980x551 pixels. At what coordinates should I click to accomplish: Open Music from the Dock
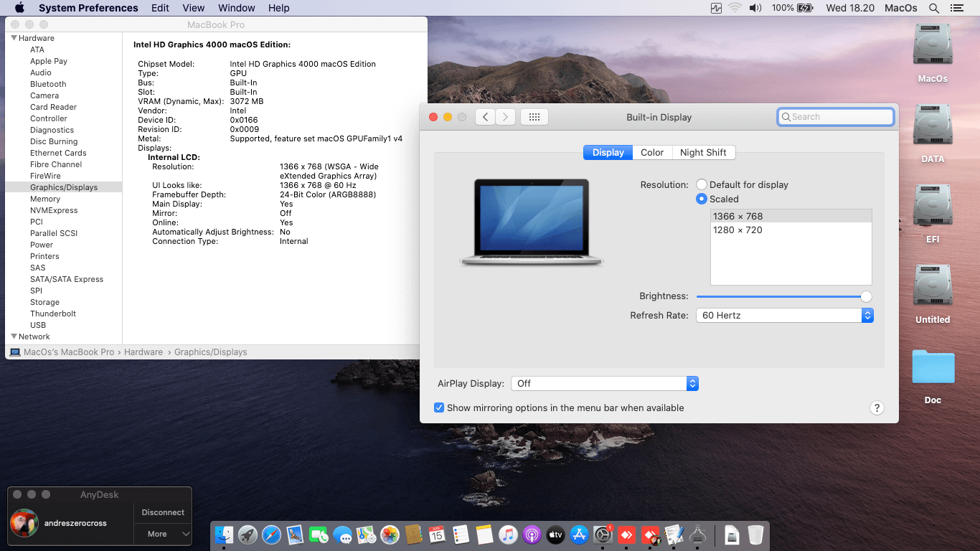(x=508, y=534)
